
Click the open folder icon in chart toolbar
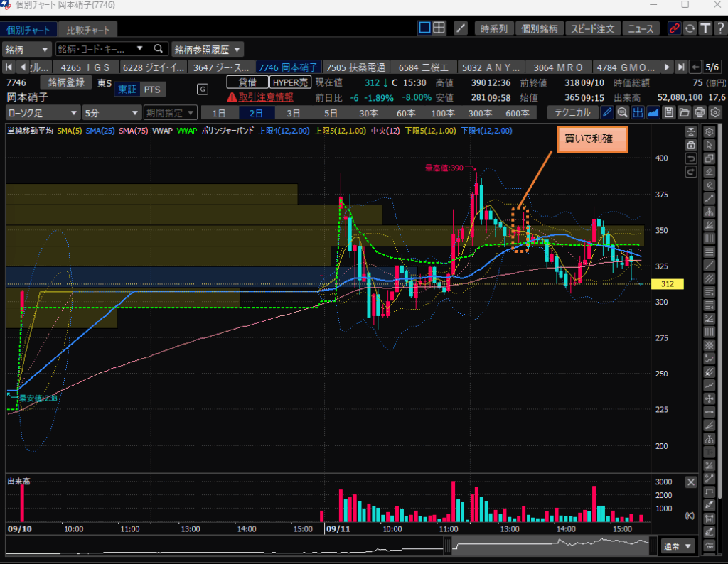click(684, 112)
